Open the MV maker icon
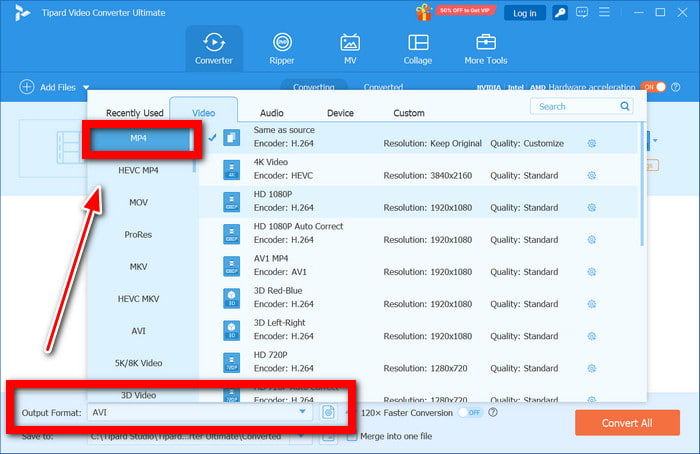Image resolution: width=700 pixels, height=454 pixels. (350, 43)
